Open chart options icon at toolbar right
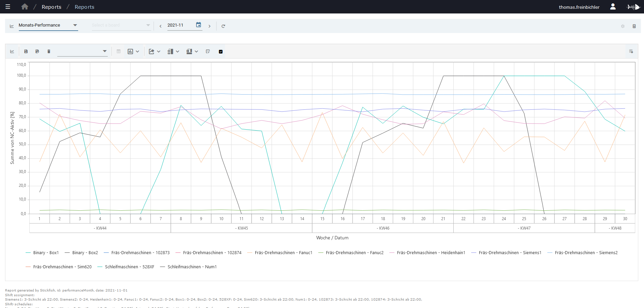 click(631, 52)
